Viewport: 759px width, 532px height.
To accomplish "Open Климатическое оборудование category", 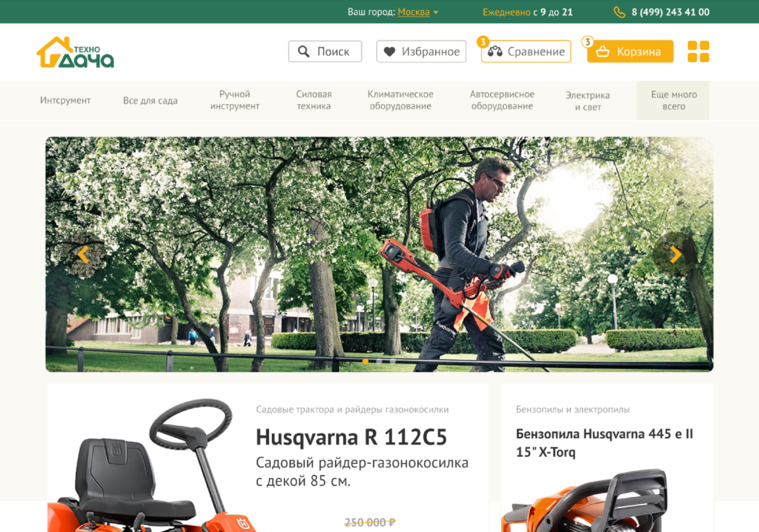I will [400, 100].
